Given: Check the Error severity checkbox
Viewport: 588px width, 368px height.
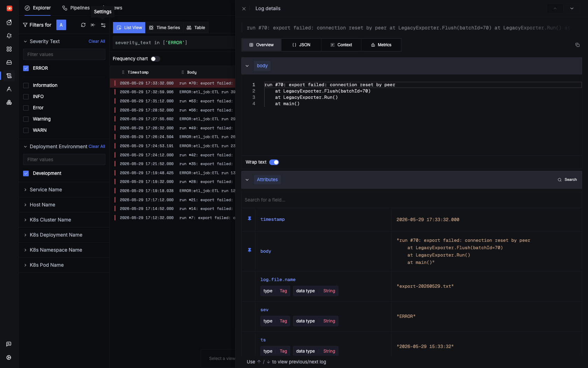Looking at the screenshot, I should tap(26, 108).
